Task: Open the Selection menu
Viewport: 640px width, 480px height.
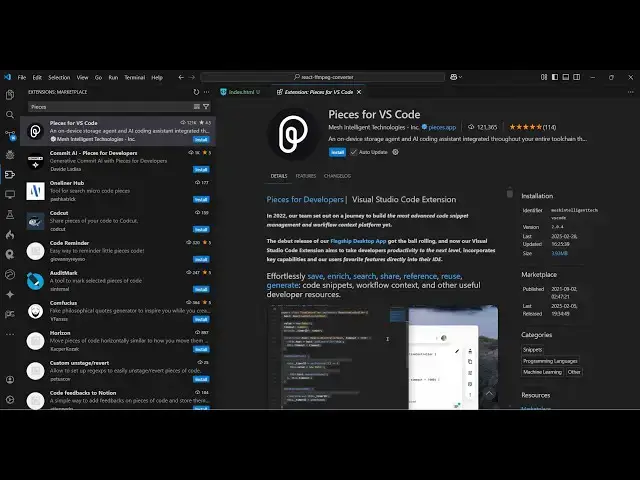Action: click(59, 78)
